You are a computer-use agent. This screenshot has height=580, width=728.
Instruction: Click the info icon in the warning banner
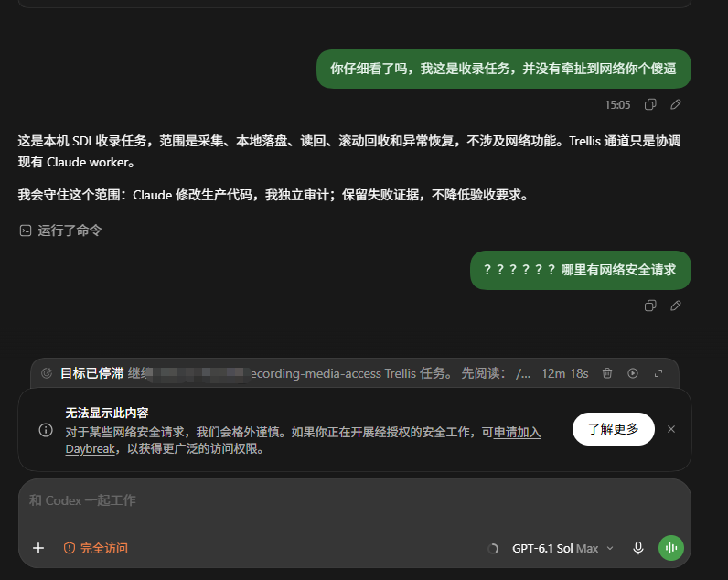coord(46,430)
